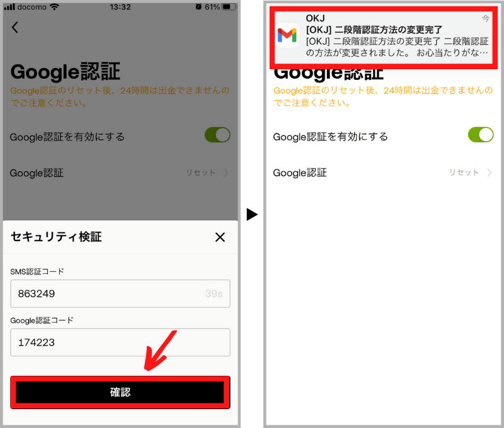Image resolution: width=504 pixels, height=428 pixels.
Task: Tap the large Google認証 heading on the dimmed screen
Action: [x=66, y=71]
